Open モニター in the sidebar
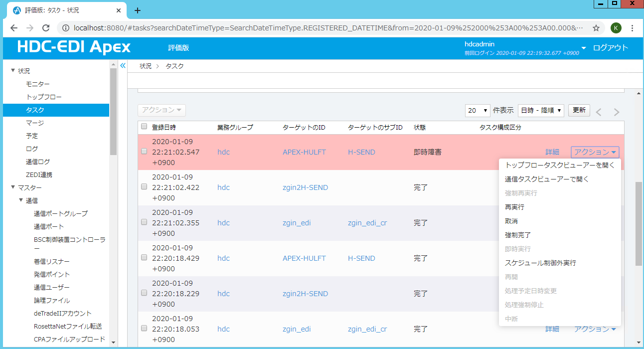 (38, 84)
